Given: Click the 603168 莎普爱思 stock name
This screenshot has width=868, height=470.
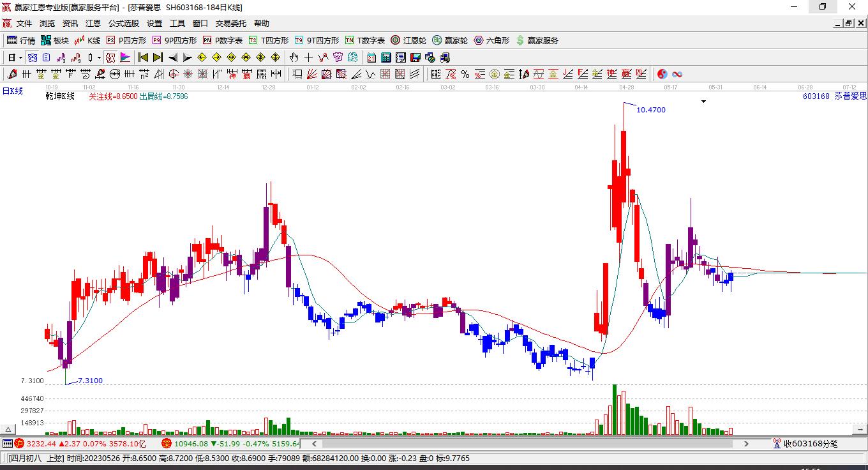Looking at the screenshot, I should pyautogui.click(x=834, y=96).
